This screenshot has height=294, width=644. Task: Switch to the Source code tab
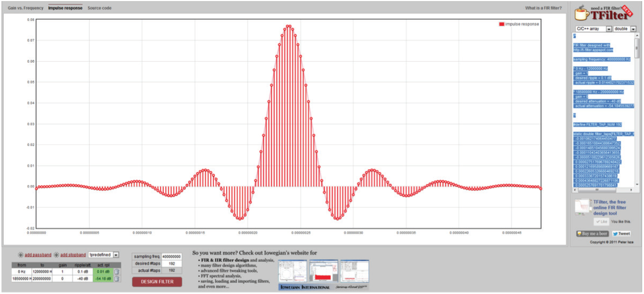[99, 8]
